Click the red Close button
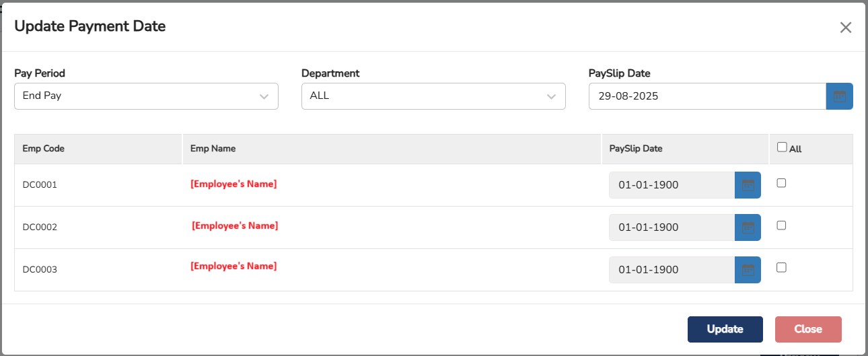This screenshot has height=356, width=868. (x=807, y=329)
